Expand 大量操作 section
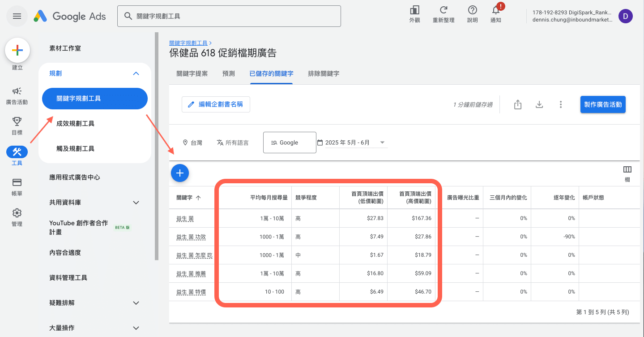 coord(136,328)
